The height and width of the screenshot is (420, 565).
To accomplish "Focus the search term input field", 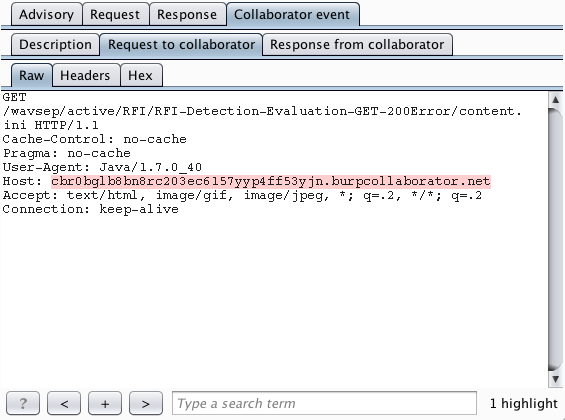I will tap(324, 403).
